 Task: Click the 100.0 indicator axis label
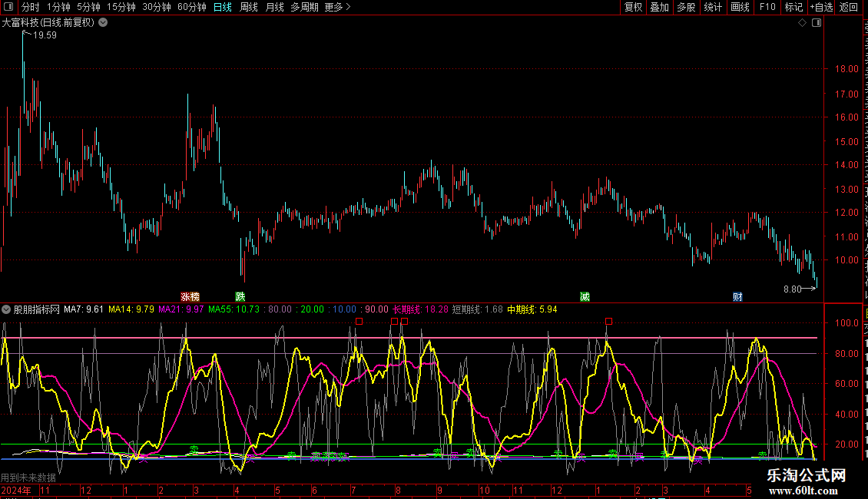coord(846,323)
